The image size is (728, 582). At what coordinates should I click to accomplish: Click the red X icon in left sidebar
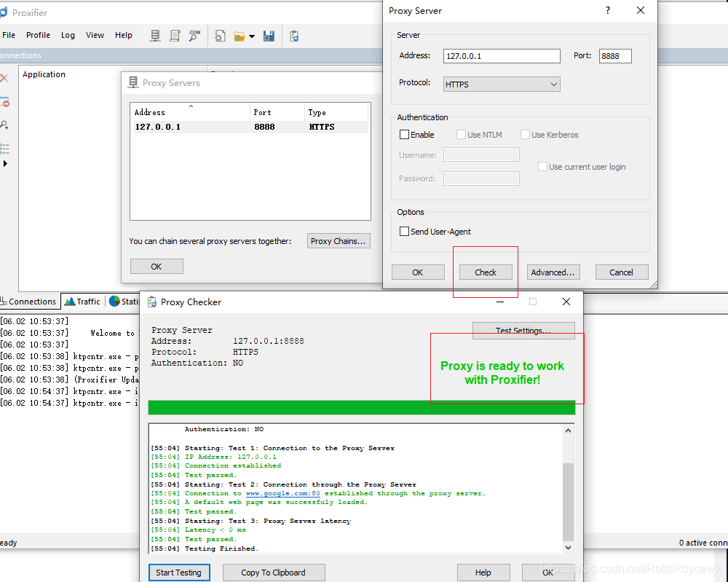point(4,78)
